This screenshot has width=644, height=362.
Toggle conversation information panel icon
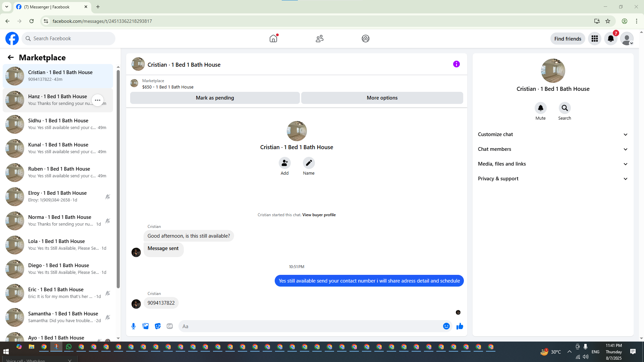pos(456,64)
